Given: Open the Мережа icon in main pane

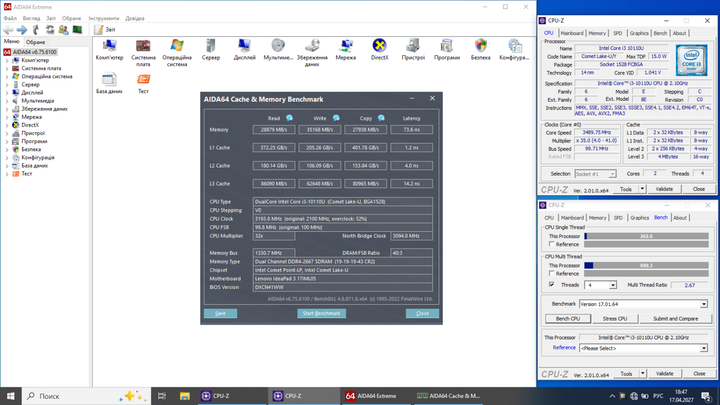Looking at the screenshot, I should (x=345, y=49).
